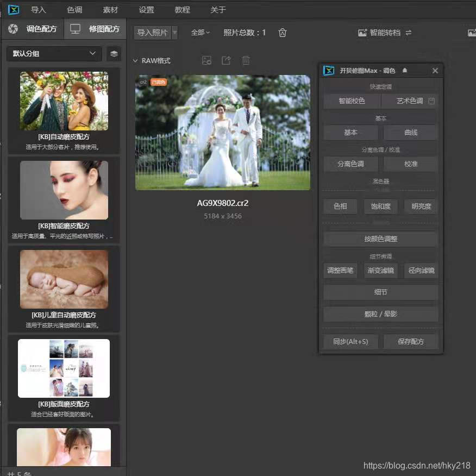Click the 同步(Alt+S) button
The width and height of the screenshot is (476, 476).
pyautogui.click(x=350, y=342)
